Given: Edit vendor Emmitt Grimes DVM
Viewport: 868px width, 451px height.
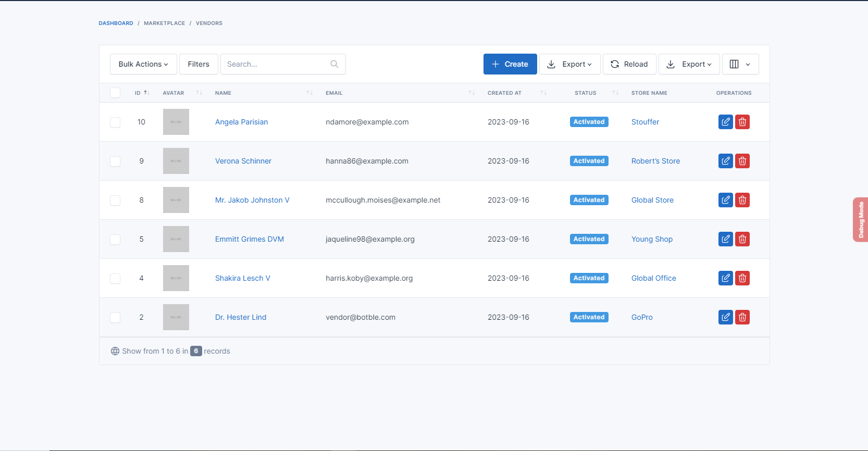Looking at the screenshot, I should (x=725, y=239).
